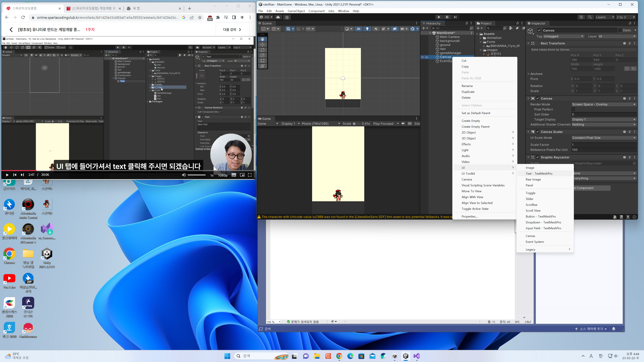The height and width of the screenshot is (362, 644).
Task: Open Unity 2021.3.21f1 desktop shortcut
Action: click(47, 258)
